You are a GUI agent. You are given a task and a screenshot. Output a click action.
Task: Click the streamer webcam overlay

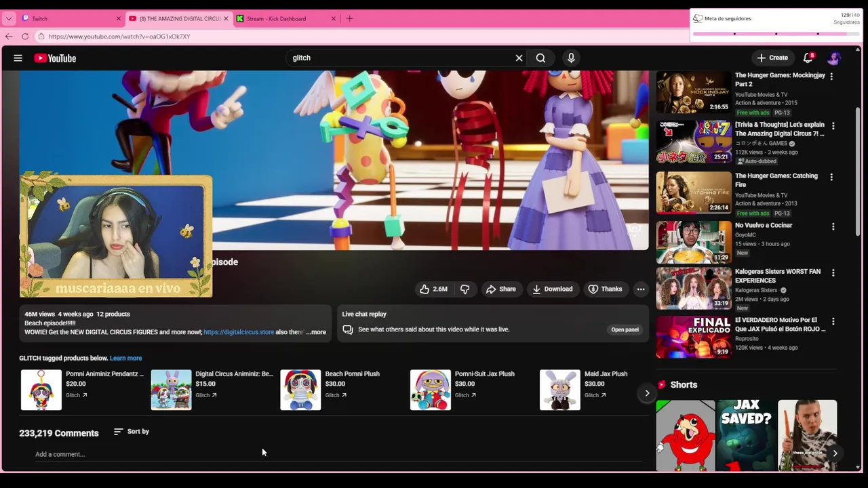click(116, 236)
